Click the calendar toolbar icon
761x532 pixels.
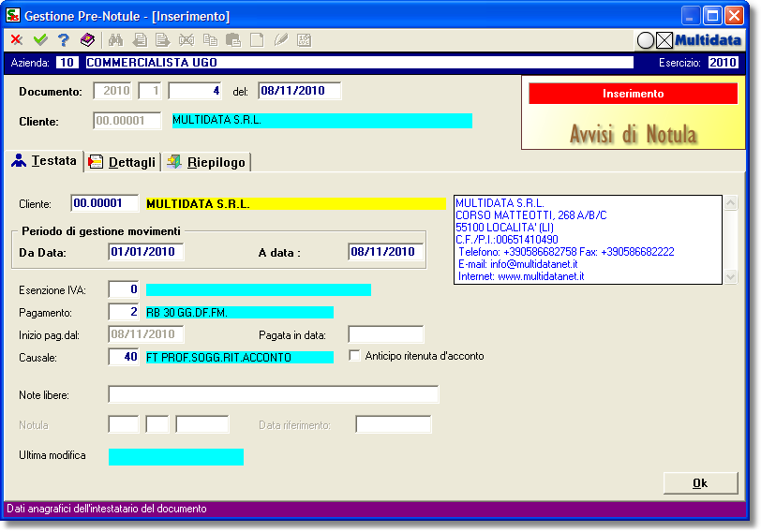305,39
